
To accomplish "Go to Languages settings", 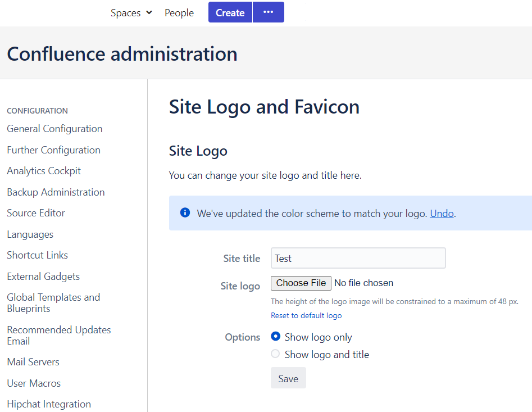I will click(x=30, y=234).
